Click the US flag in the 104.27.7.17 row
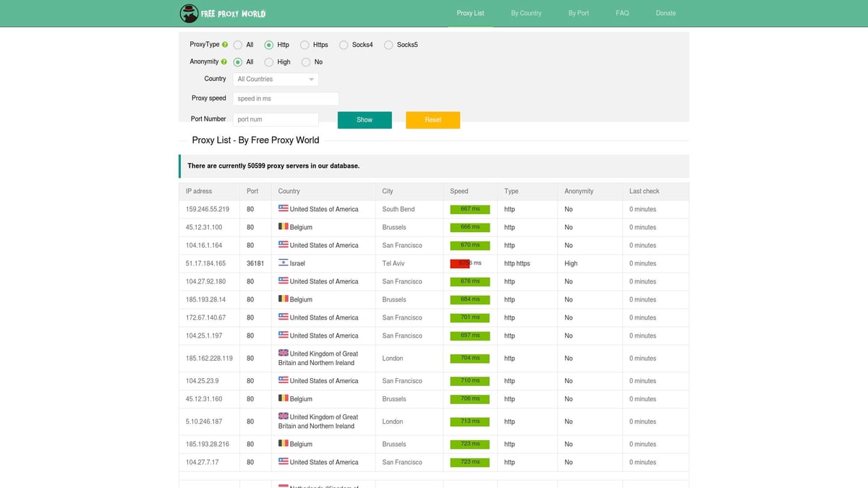 click(x=284, y=462)
